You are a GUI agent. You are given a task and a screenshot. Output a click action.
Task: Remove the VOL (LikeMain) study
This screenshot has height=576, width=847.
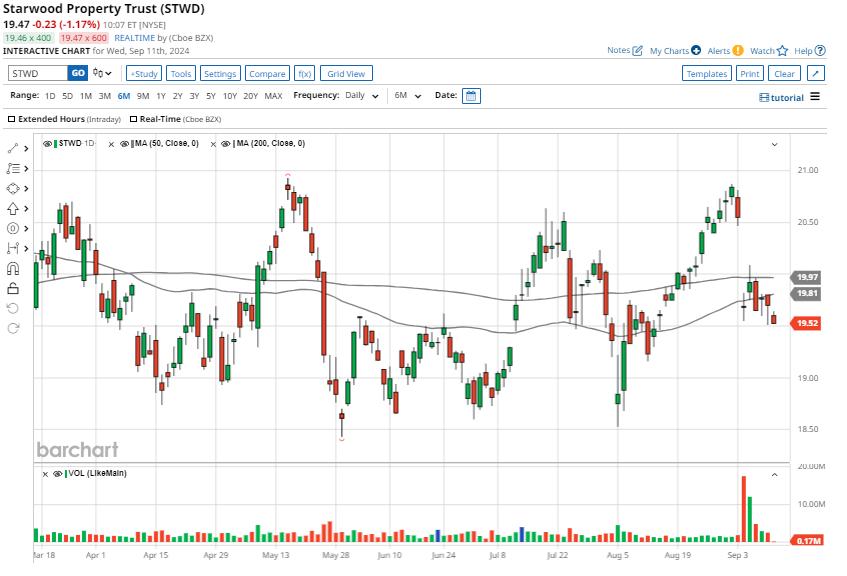coord(45,474)
